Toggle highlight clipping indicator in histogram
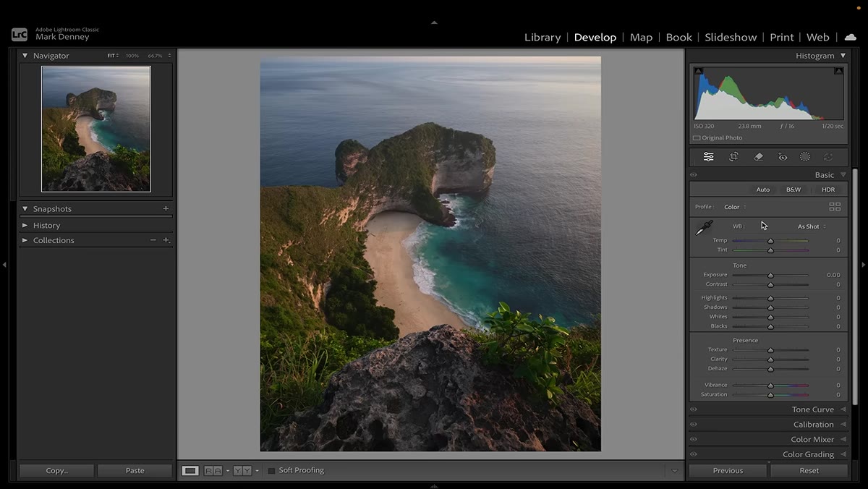This screenshot has width=868, height=489. [838, 71]
